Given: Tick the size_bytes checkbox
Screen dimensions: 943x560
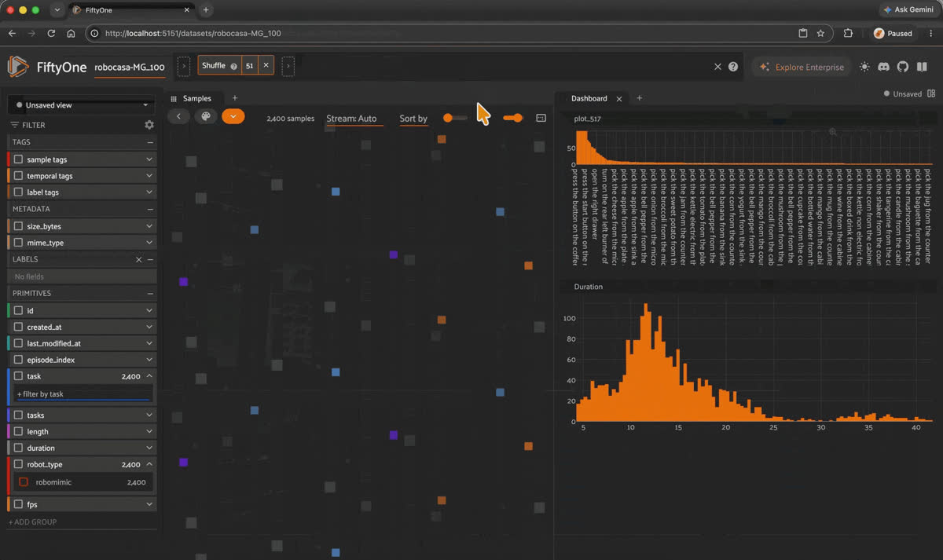Looking at the screenshot, I should (x=19, y=226).
